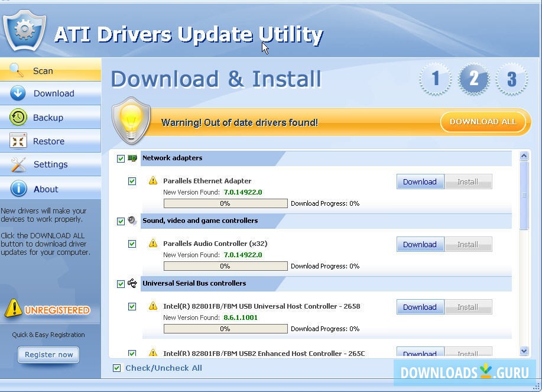Click step 3 indicator badge

pyautogui.click(x=512, y=79)
